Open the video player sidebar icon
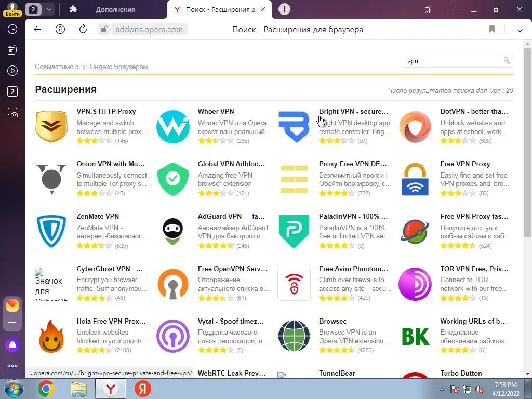532x399 pixels. [x=12, y=71]
